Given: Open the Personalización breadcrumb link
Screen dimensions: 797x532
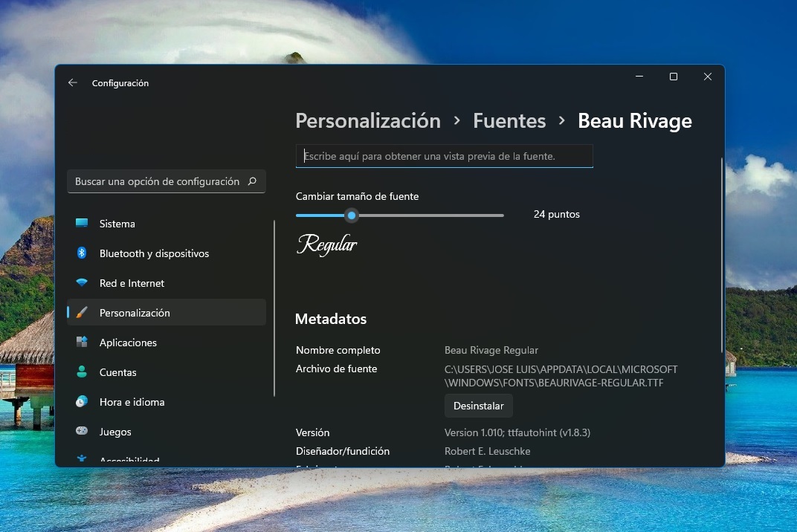Looking at the screenshot, I should (367, 120).
